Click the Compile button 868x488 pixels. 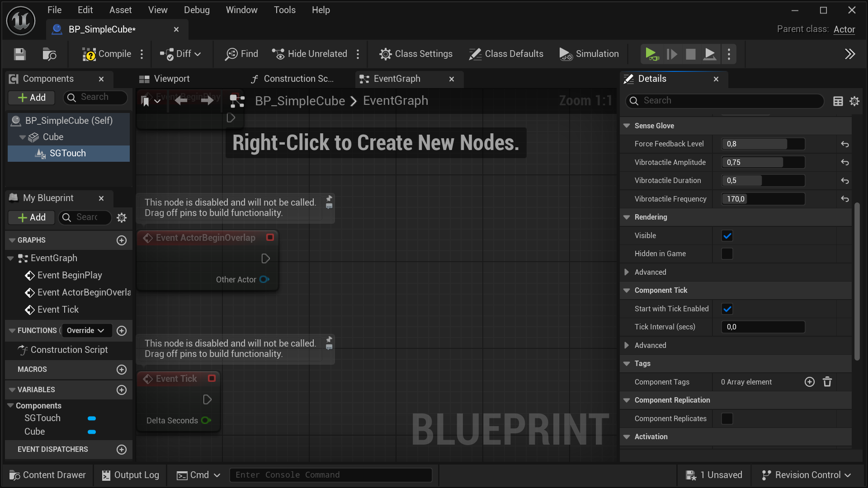click(x=107, y=54)
